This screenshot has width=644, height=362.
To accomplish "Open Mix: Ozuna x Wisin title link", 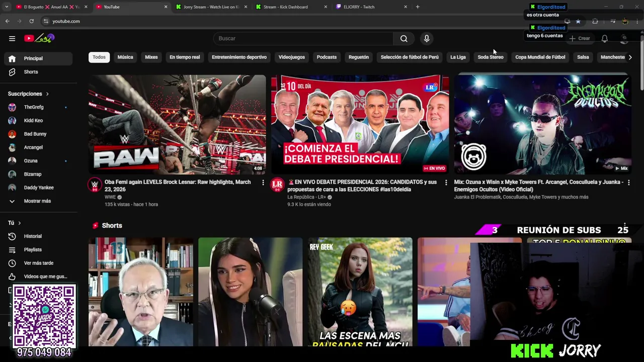I will [539, 186].
